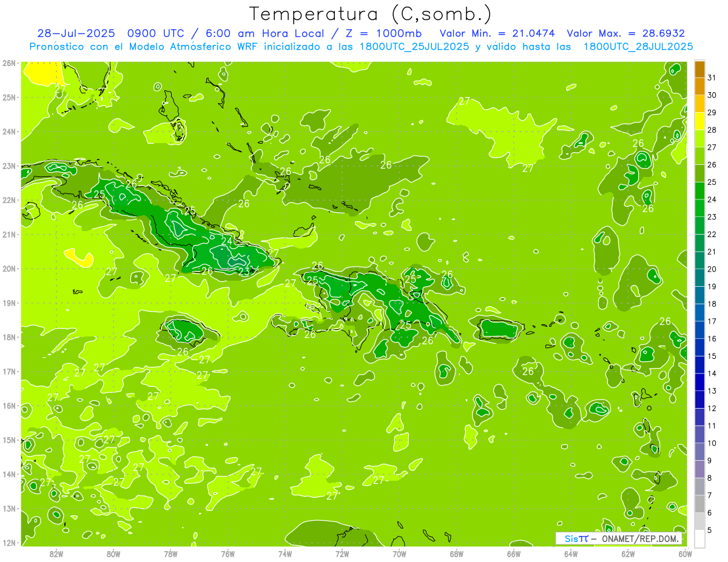Click the 70W longitude axis label

click(399, 554)
